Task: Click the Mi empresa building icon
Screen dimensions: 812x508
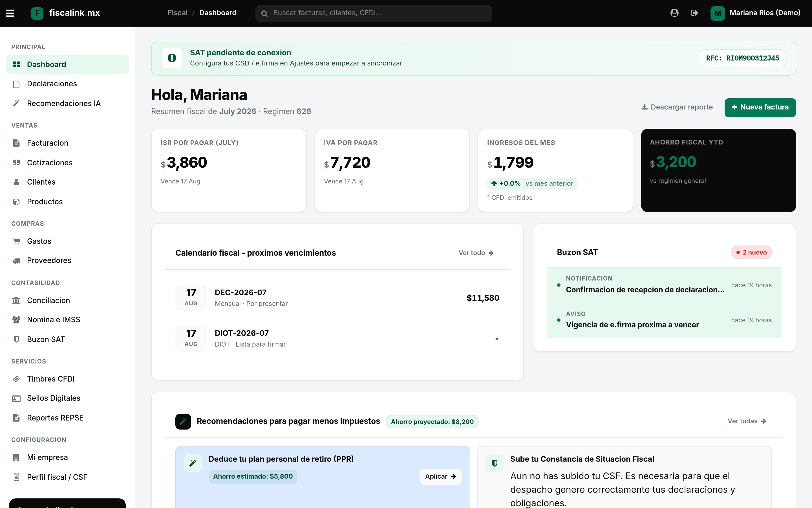Action: click(x=16, y=457)
